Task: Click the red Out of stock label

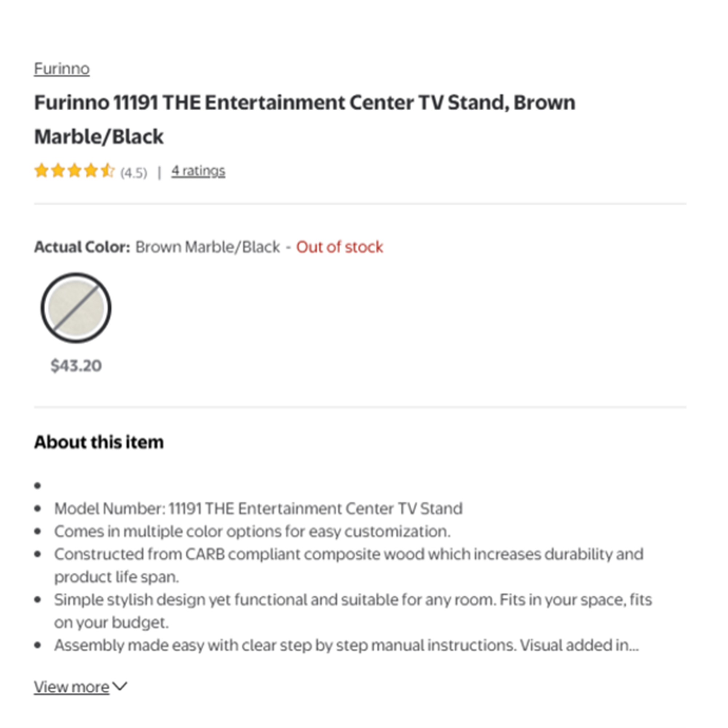Action: 340,247
